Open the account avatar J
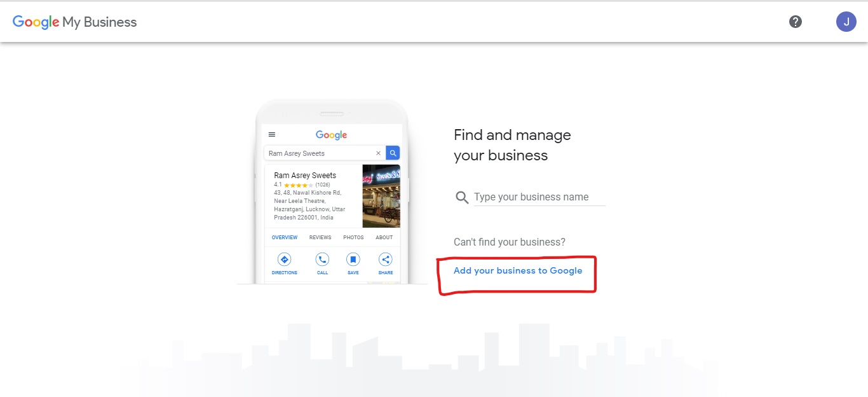This screenshot has height=397, width=868. (846, 22)
